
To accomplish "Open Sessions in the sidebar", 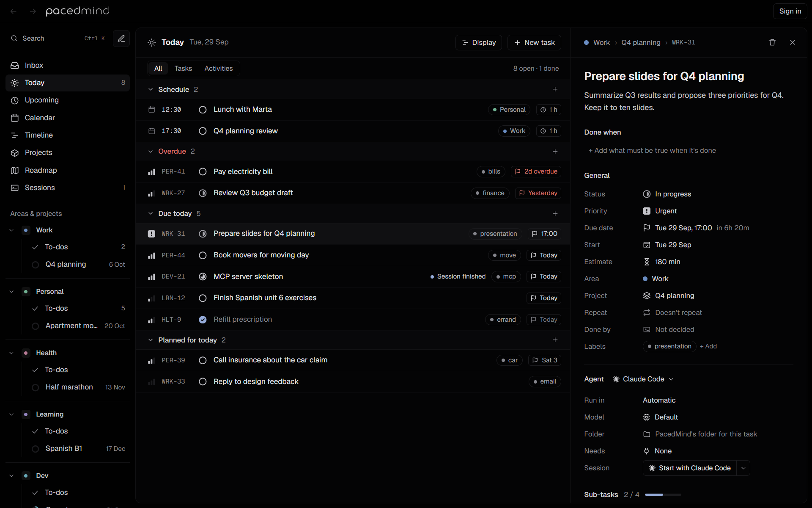I will coord(68,188).
